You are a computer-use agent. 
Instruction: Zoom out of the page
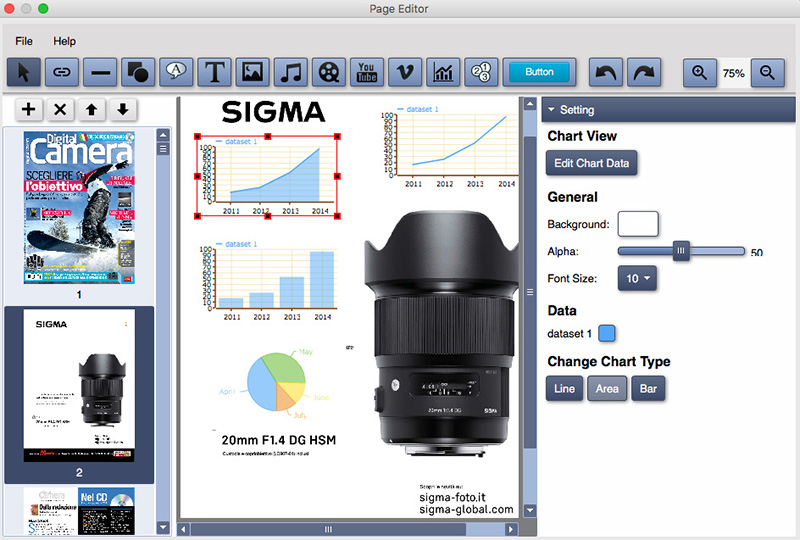coord(768,72)
